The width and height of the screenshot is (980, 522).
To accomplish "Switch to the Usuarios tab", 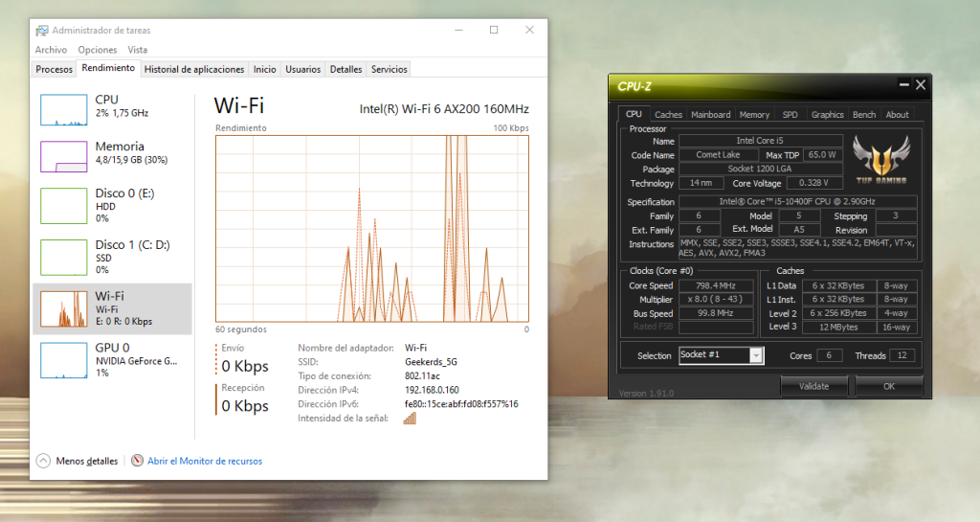I will 303,69.
